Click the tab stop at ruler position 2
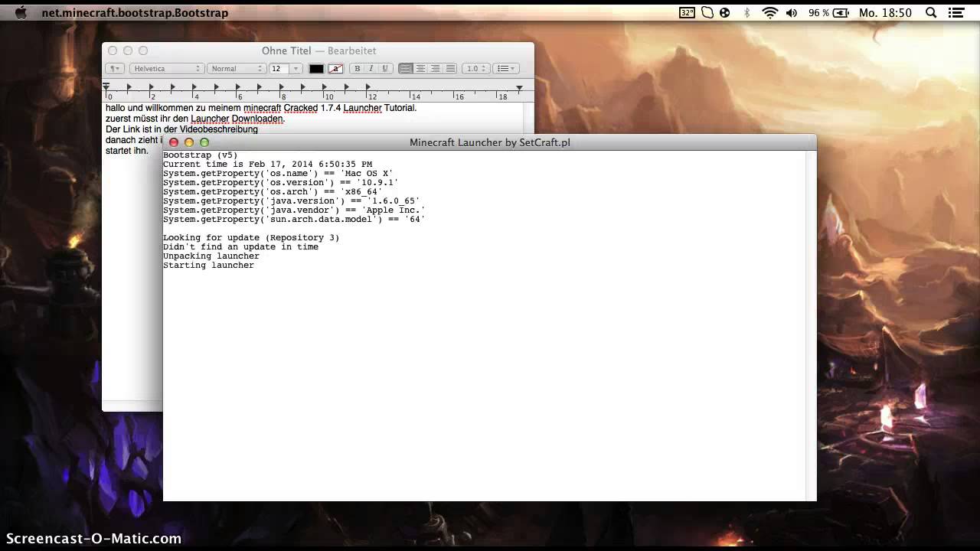This screenshot has height=551, width=980. click(x=151, y=87)
